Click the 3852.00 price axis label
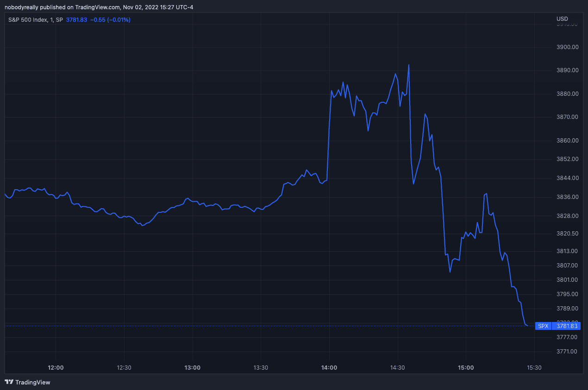The height and width of the screenshot is (390, 588). (567, 159)
